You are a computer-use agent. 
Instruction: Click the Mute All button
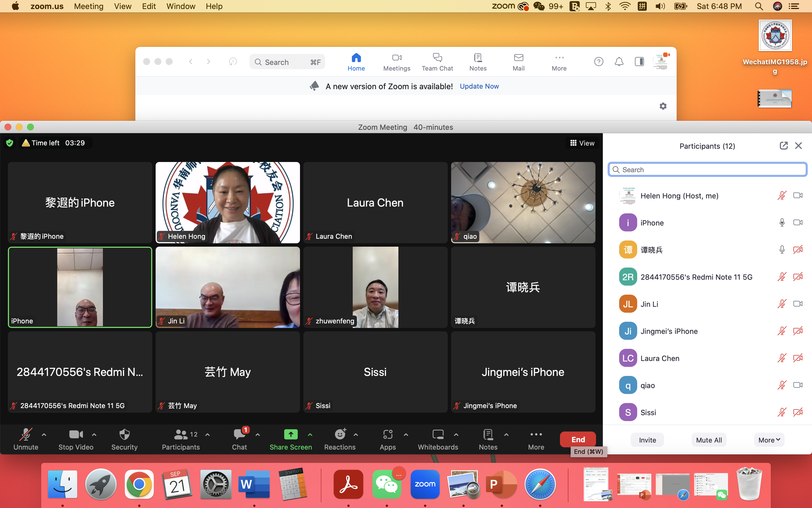709,440
